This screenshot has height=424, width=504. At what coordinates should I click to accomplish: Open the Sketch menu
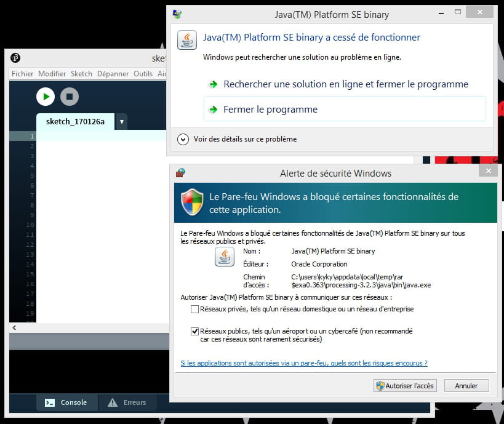(x=81, y=74)
